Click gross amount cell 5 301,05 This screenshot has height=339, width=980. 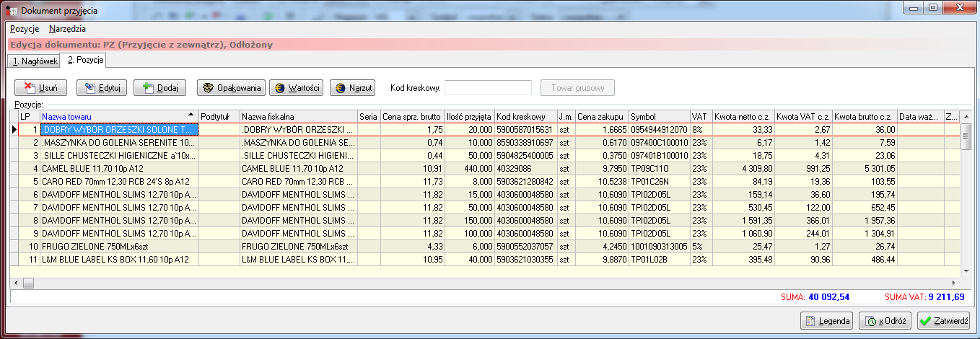click(865, 169)
